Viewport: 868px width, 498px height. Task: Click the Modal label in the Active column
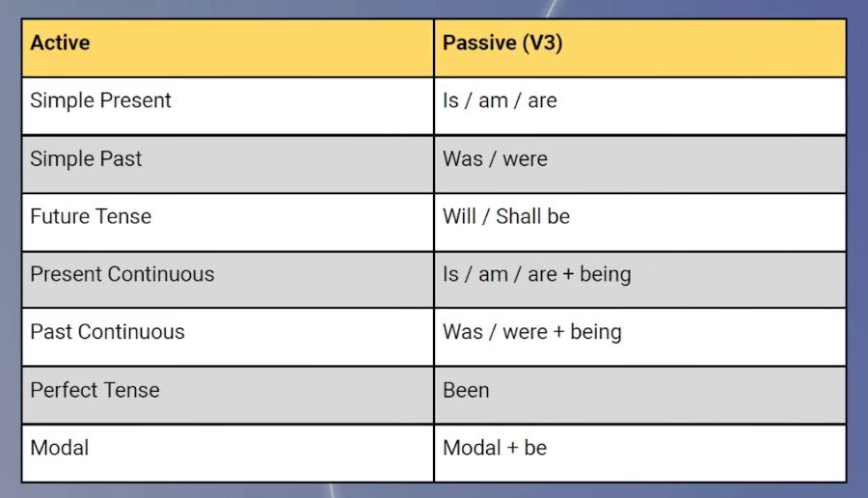[60, 448]
